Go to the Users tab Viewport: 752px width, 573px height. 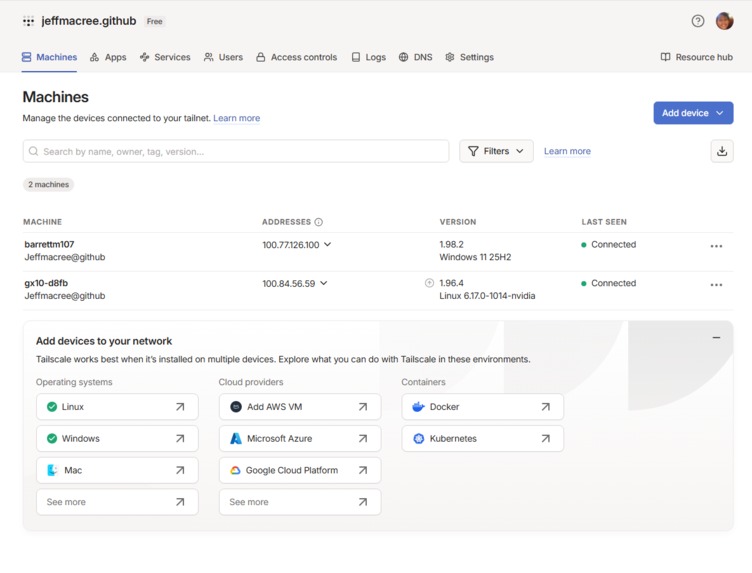click(223, 57)
